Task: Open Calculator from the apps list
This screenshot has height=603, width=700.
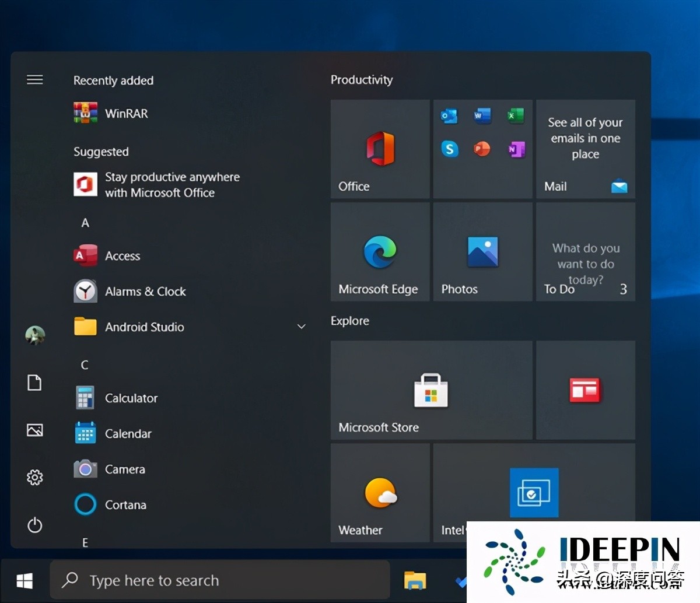Action: (x=130, y=398)
